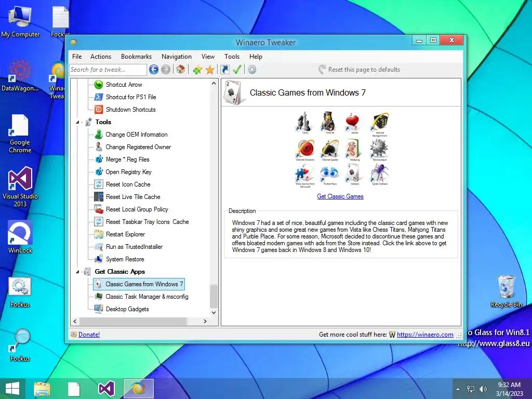Focus the Search for a tweak field
Viewport: 532px width, 399px height.
pos(108,70)
